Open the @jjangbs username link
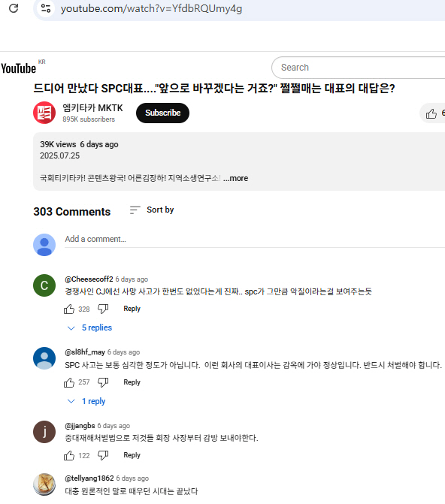Screen dimensions: 445x504 (x=80, y=426)
